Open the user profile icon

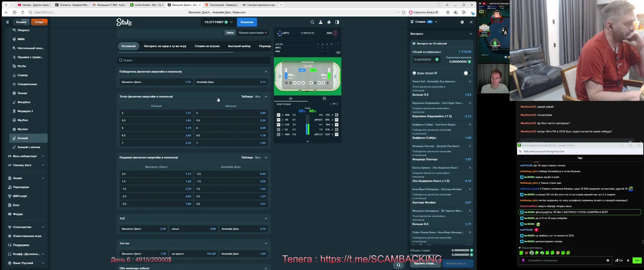coord(321,22)
